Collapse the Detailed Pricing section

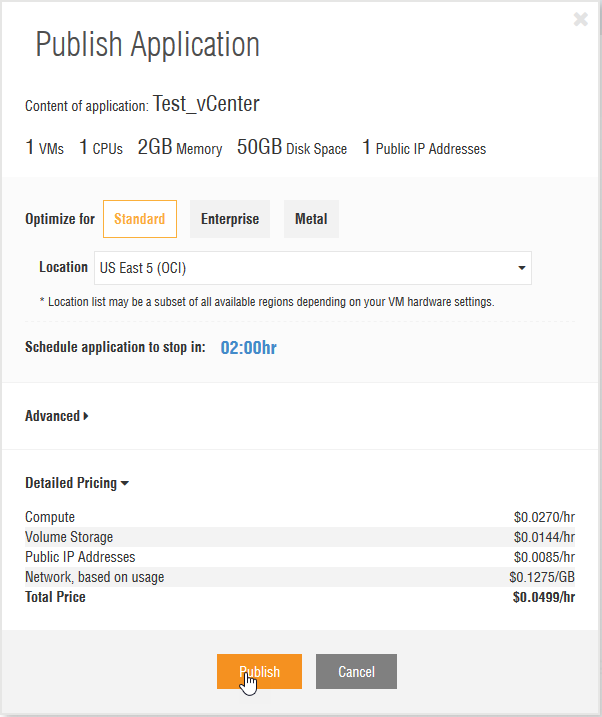[x=77, y=483]
